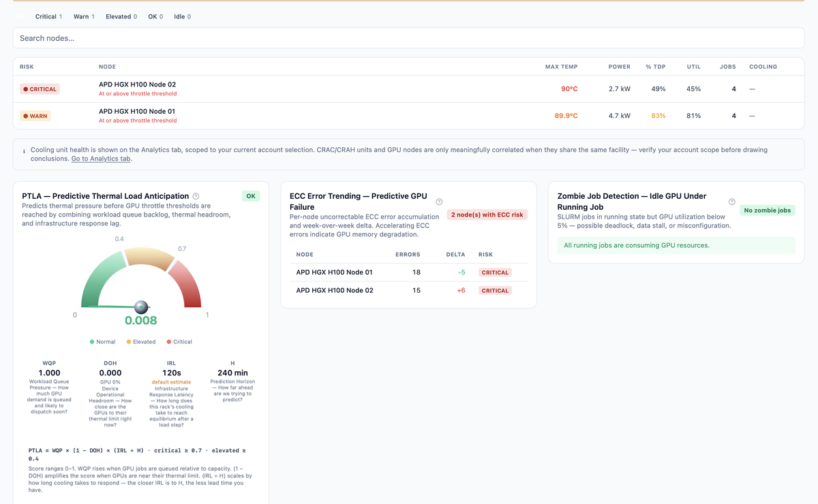Sort by UTIL column header
818x504 pixels.
pos(693,67)
